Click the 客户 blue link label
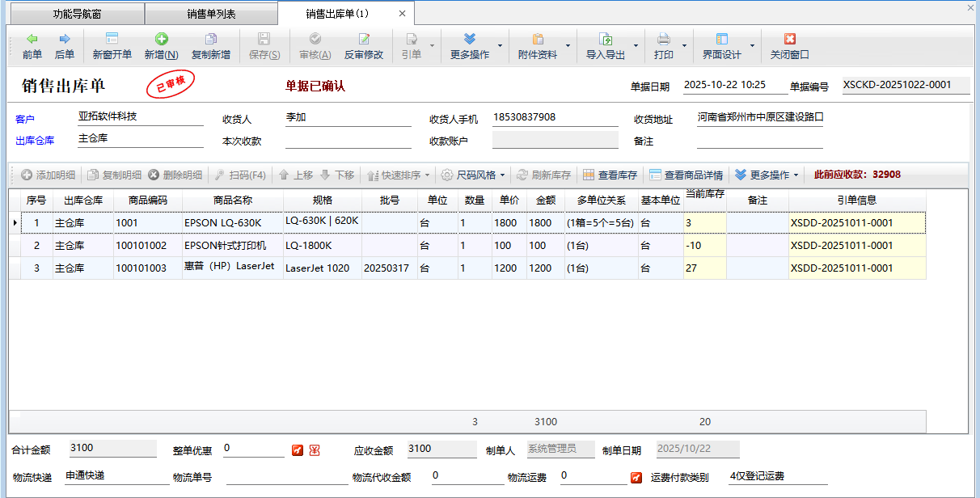Image resolution: width=980 pixels, height=498 pixels. [x=25, y=120]
